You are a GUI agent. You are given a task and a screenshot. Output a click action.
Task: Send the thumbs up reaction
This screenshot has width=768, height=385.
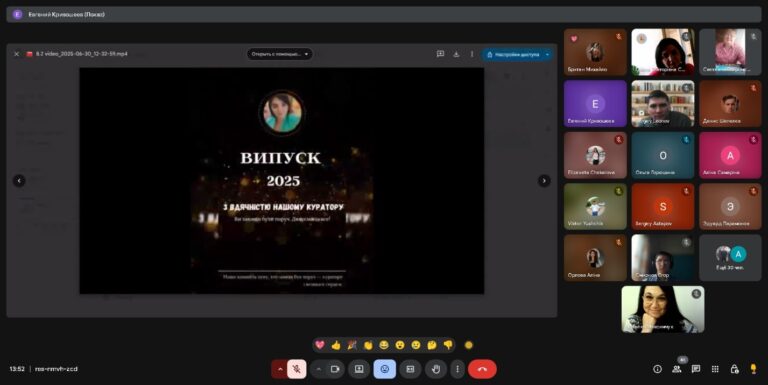coord(336,345)
